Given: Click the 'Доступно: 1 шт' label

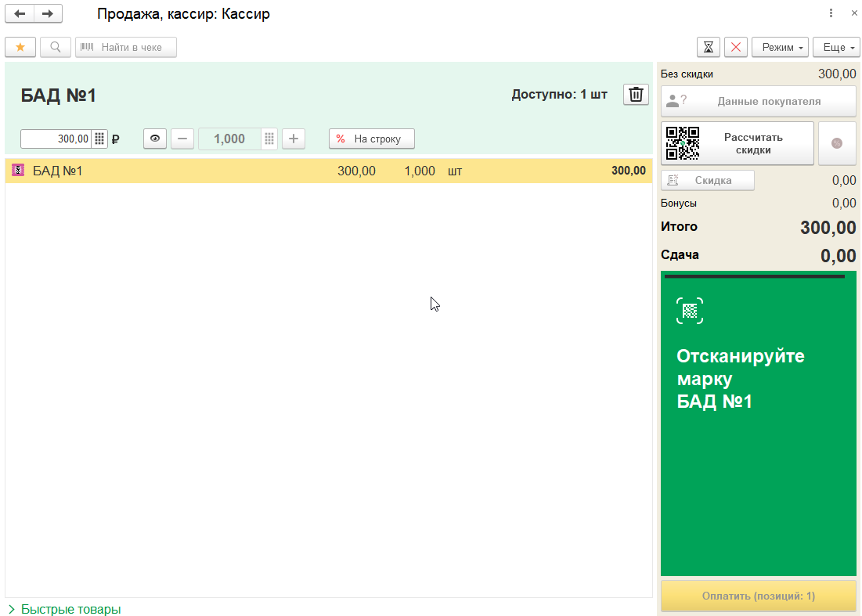Looking at the screenshot, I should (x=559, y=95).
